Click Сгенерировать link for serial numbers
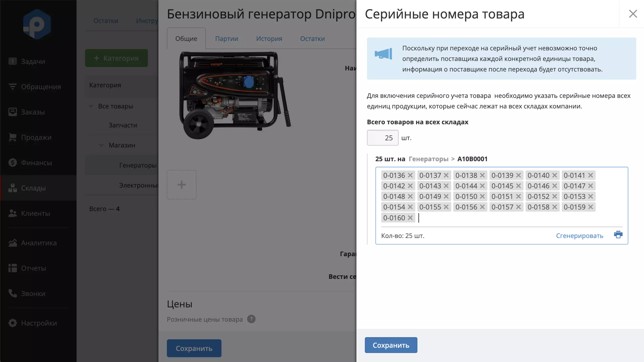644x362 pixels. [579, 236]
